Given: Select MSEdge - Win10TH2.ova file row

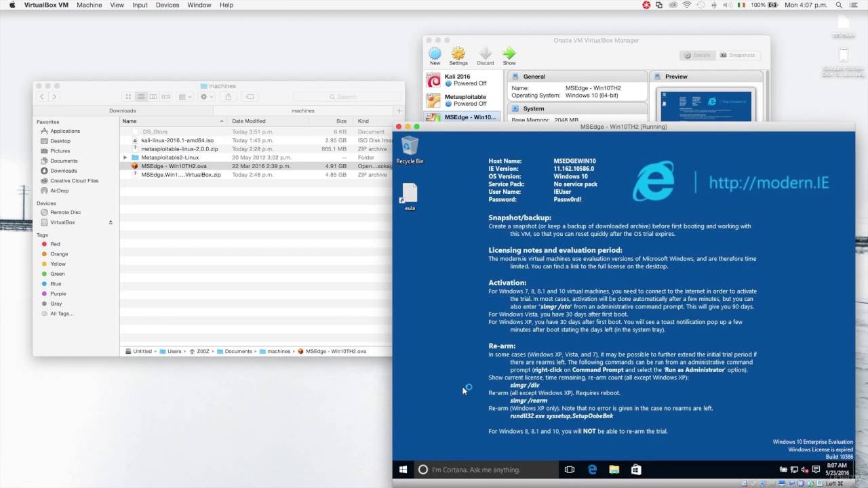Looking at the screenshot, I should 256,166.
